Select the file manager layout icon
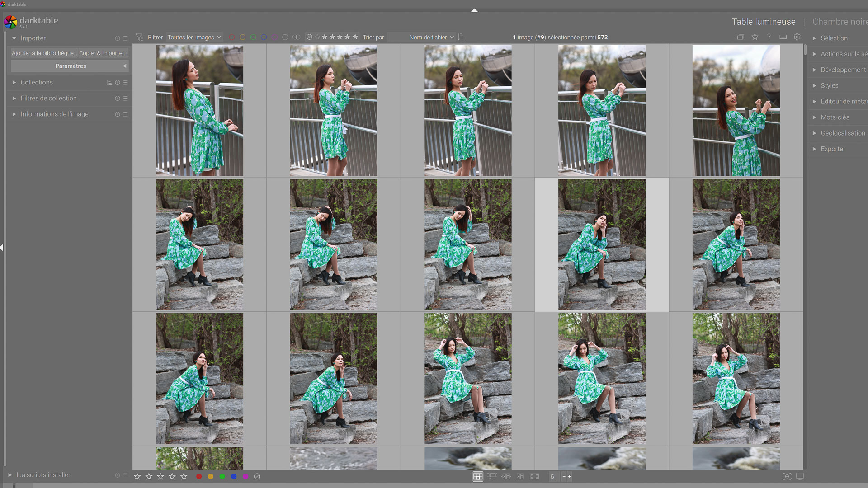Screen dimensions: 868x488 (x=478, y=476)
